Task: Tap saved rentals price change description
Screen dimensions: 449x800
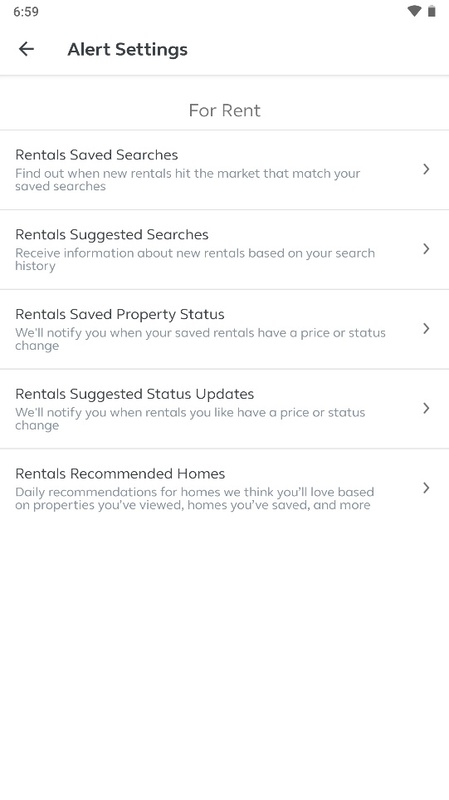Action: click(200, 339)
